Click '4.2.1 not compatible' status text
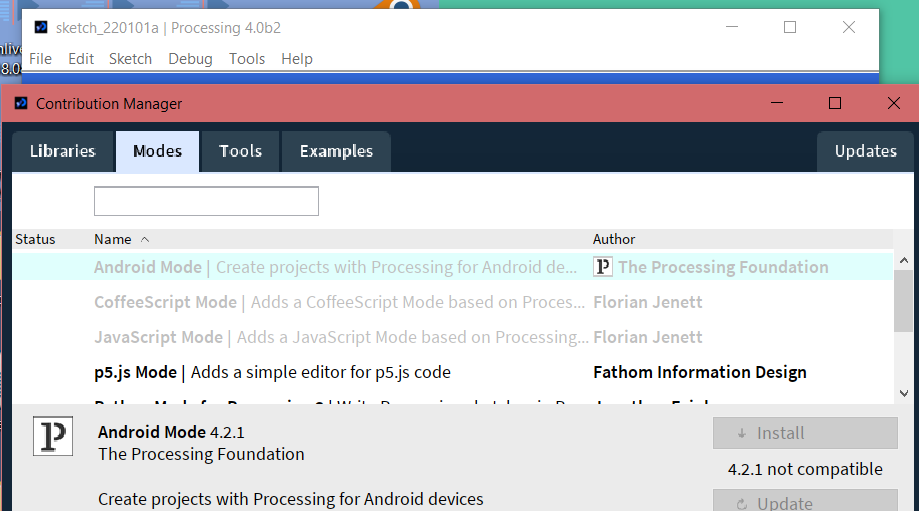919x511 pixels. click(x=805, y=469)
